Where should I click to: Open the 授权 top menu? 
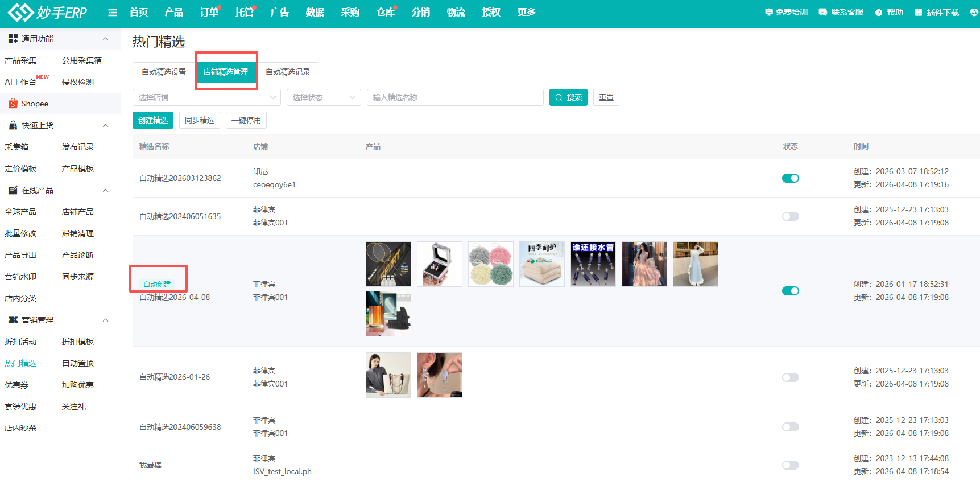coord(491,12)
